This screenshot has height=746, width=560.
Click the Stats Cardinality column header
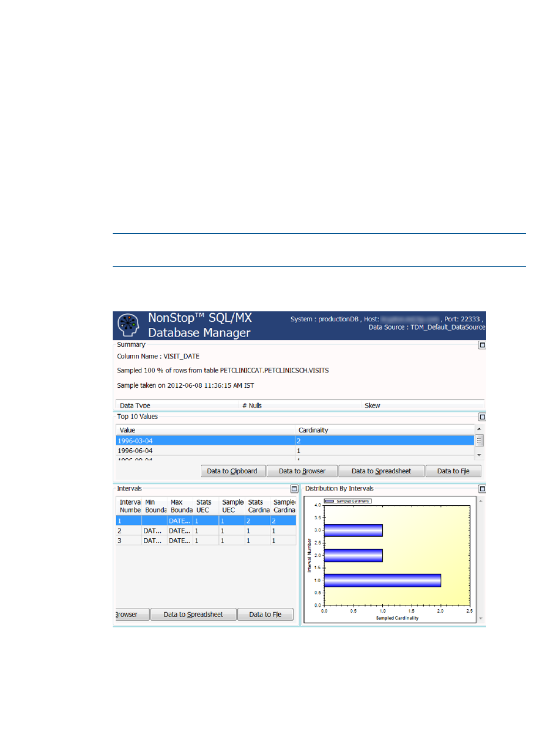(258, 506)
